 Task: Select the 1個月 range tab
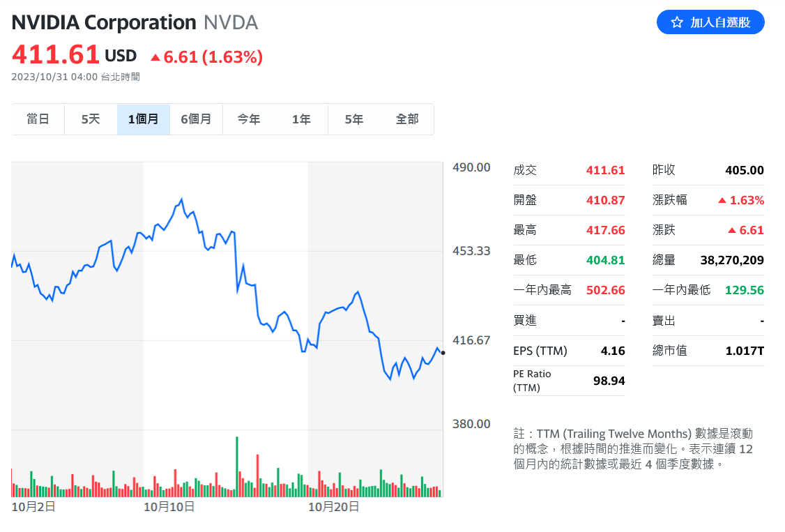coord(143,119)
